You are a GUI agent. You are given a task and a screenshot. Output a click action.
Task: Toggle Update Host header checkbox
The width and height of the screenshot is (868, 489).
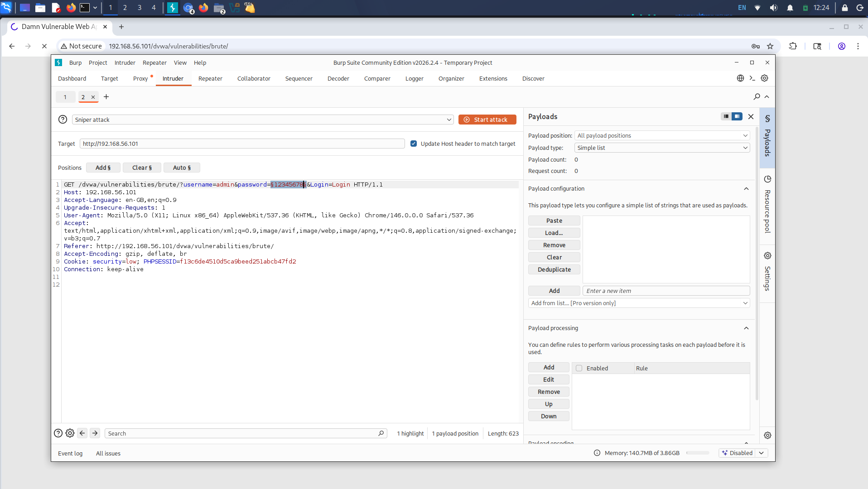click(x=414, y=144)
